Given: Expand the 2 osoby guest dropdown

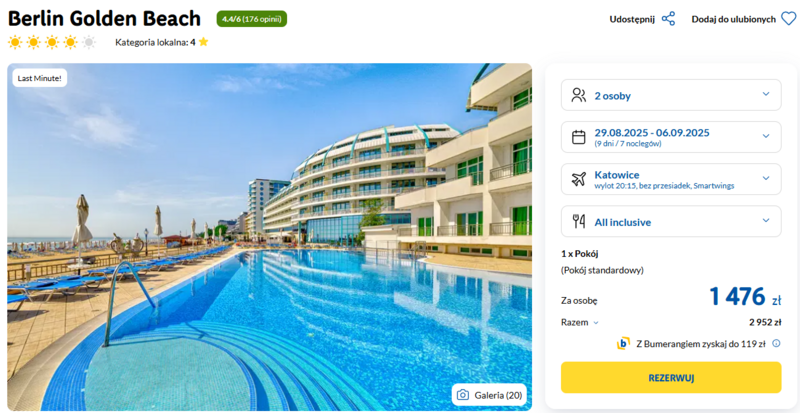Looking at the screenshot, I should (671, 95).
